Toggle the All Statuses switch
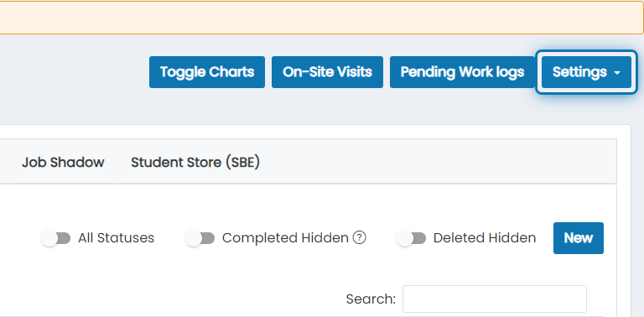This screenshot has height=317, width=644. click(x=56, y=238)
